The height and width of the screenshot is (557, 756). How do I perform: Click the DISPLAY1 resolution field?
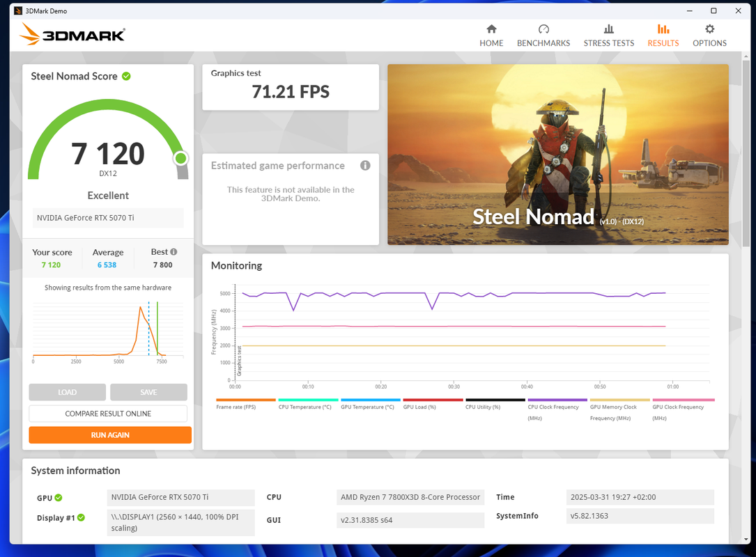[180, 522]
